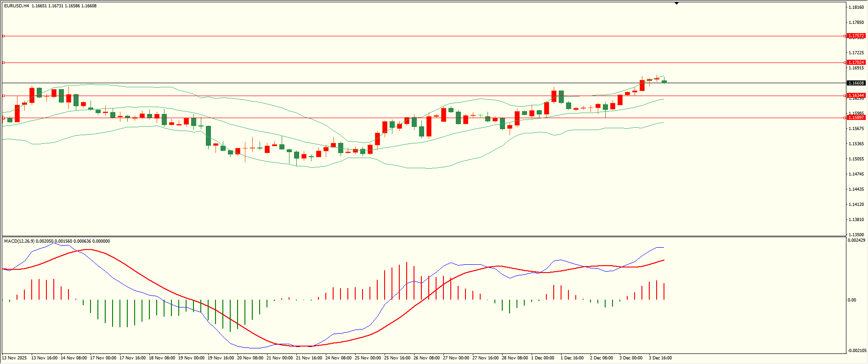Click the red 1.16344 price tag
Image resolution: width=868 pixels, height=364 pixels.
[x=856, y=96]
